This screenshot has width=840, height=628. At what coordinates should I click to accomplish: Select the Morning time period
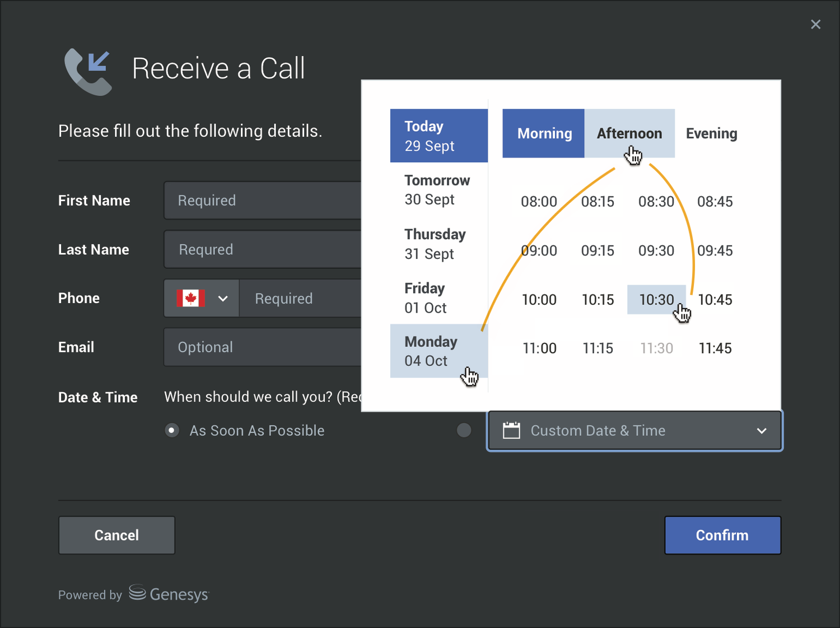[x=543, y=133]
